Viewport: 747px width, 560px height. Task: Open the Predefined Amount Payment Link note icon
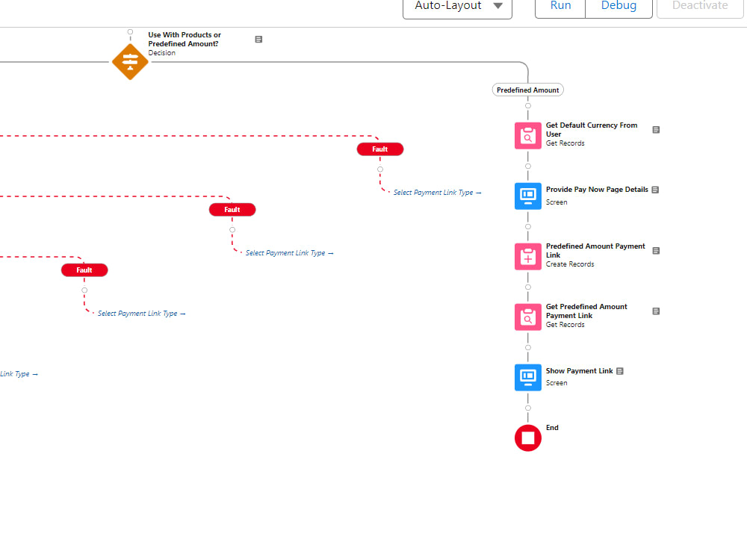click(656, 250)
